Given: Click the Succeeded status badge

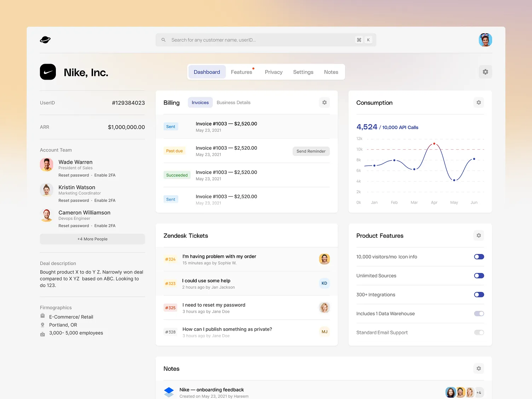Looking at the screenshot, I should click(x=177, y=175).
